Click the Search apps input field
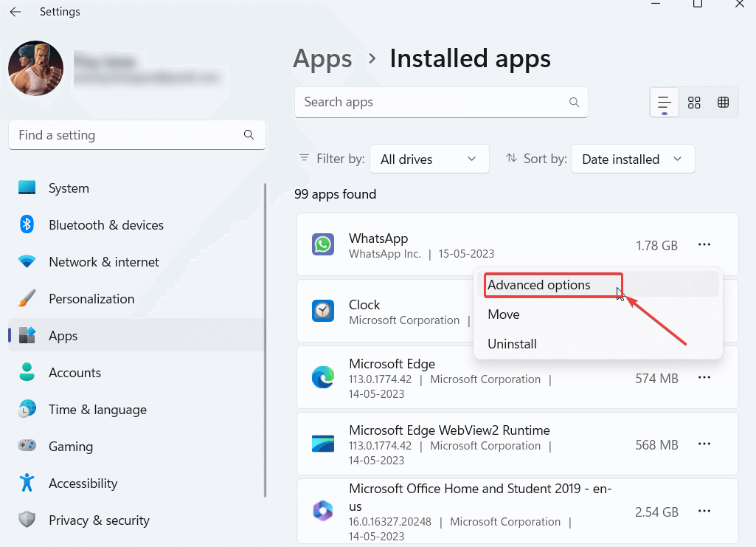Screen dimensions: 756x547 441,103
